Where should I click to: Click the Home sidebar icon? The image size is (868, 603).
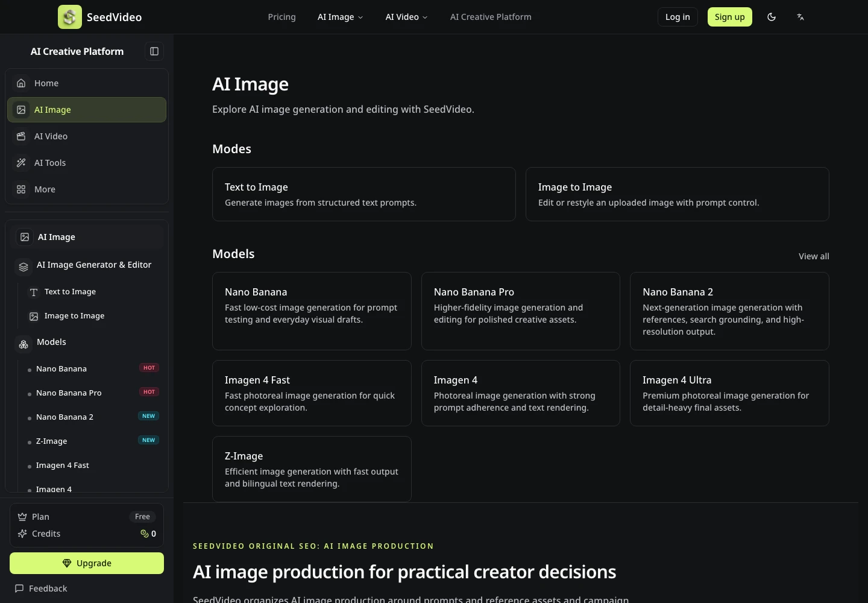click(21, 83)
